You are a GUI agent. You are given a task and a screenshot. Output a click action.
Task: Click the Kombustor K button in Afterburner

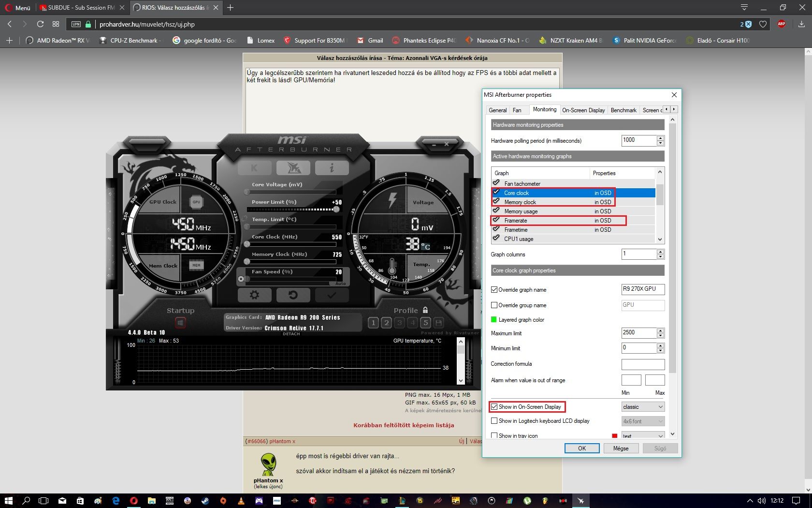point(254,168)
